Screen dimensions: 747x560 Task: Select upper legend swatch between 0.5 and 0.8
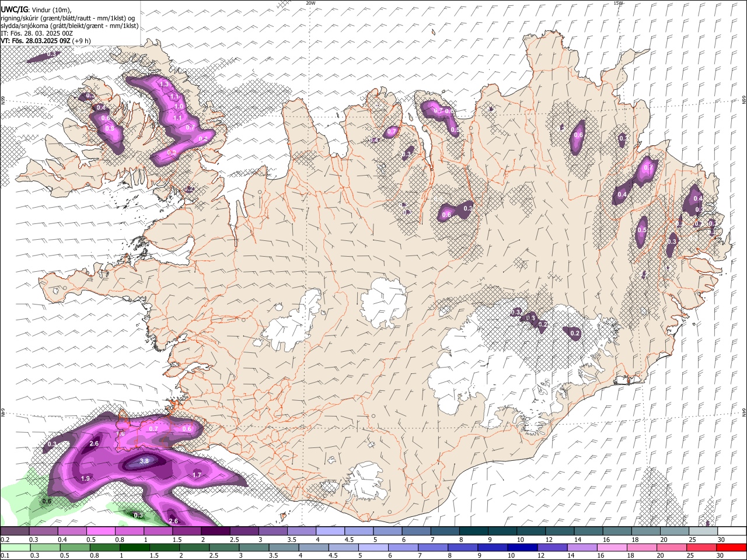point(100,531)
